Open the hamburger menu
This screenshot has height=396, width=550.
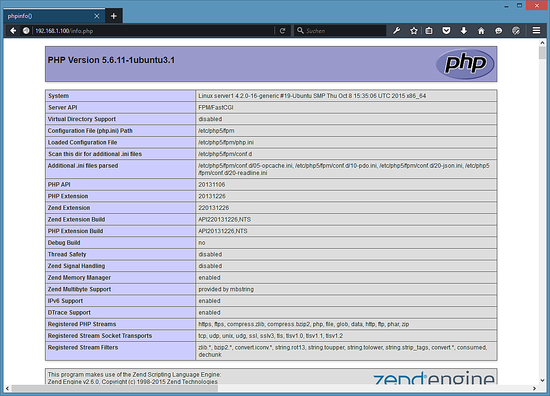[x=536, y=31]
